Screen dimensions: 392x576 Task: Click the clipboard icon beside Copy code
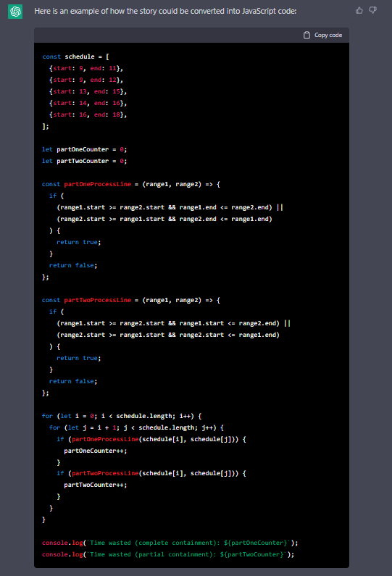point(306,35)
